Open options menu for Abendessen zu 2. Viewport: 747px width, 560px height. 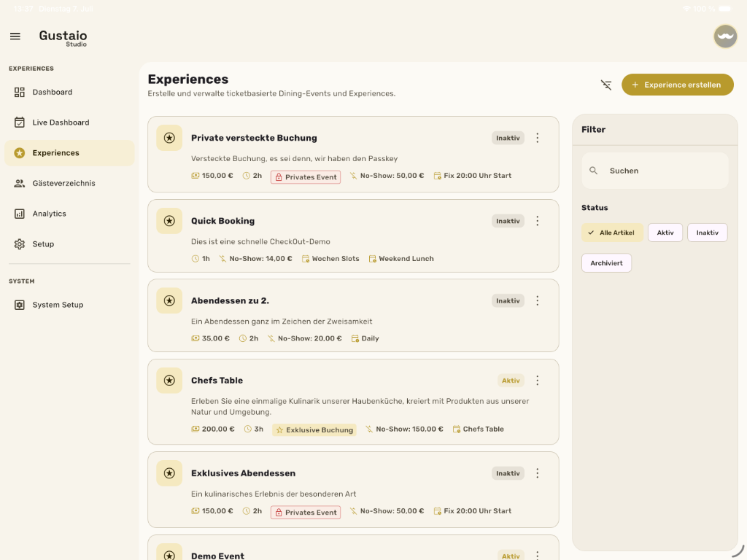click(x=538, y=300)
